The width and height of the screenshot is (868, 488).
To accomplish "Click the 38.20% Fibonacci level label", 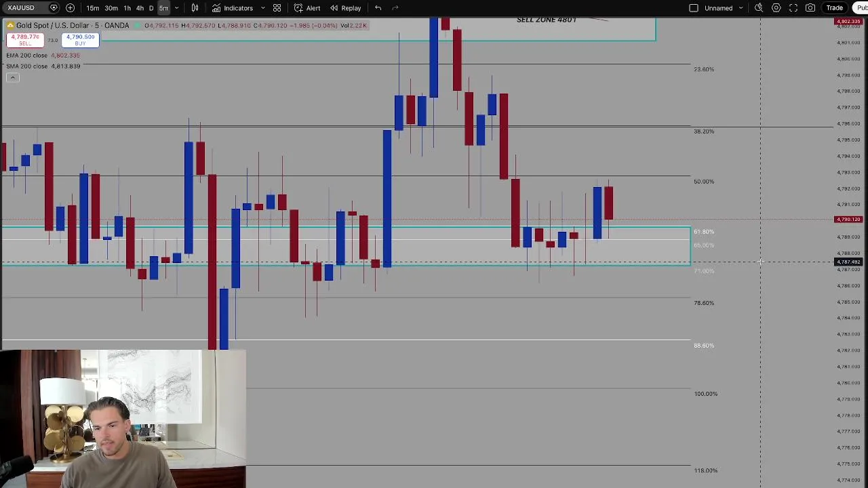I will 704,131.
